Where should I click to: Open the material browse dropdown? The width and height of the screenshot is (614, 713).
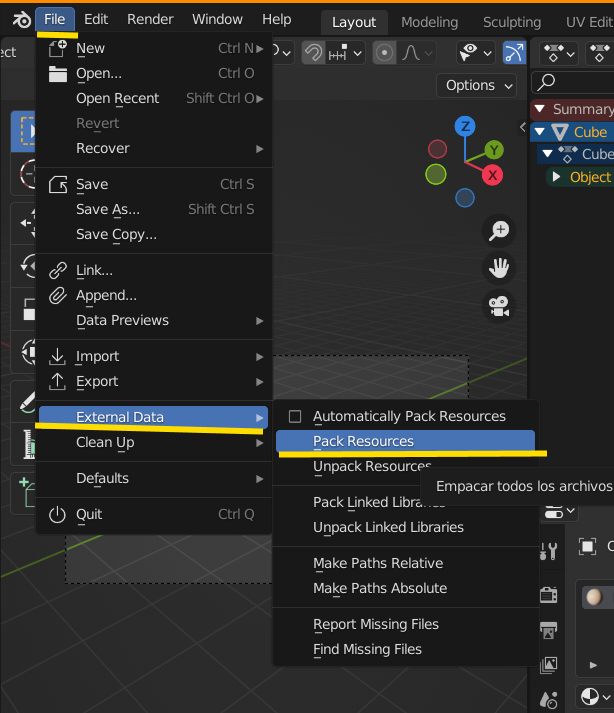tap(596, 697)
